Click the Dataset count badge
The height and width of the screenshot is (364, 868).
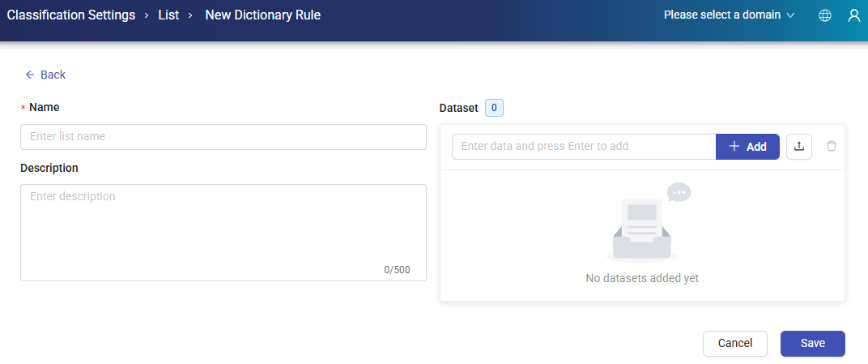[x=494, y=108]
